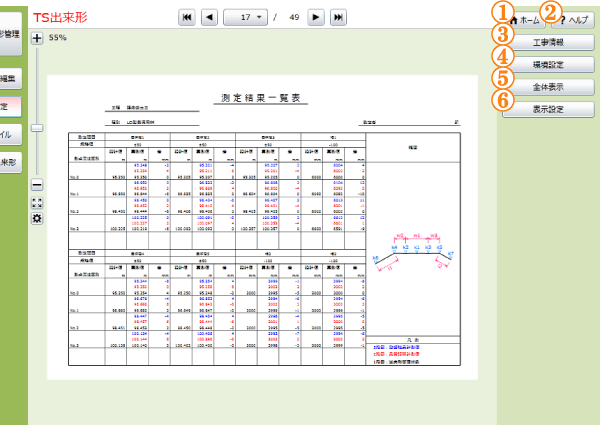Click the TS出来形 application title
The height and width of the screenshot is (425, 600).
point(60,18)
